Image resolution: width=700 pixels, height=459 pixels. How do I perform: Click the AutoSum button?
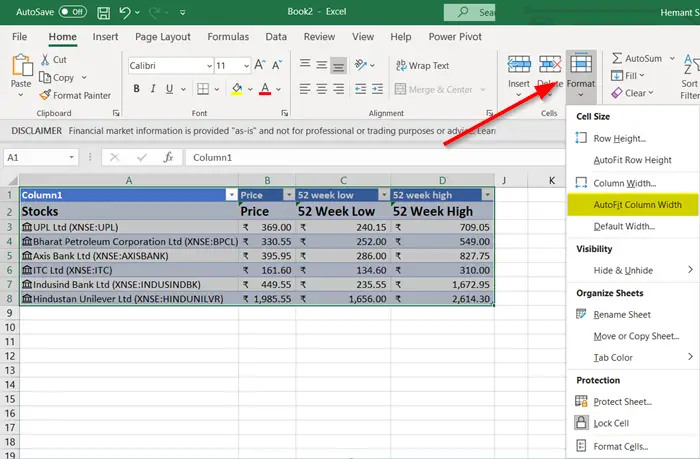click(x=637, y=58)
